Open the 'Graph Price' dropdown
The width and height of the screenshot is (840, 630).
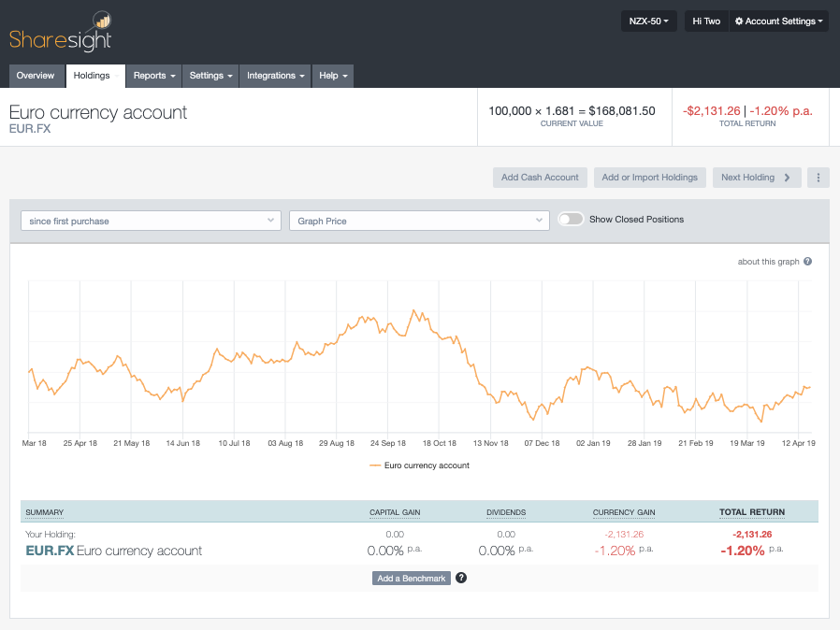point(418,220)
